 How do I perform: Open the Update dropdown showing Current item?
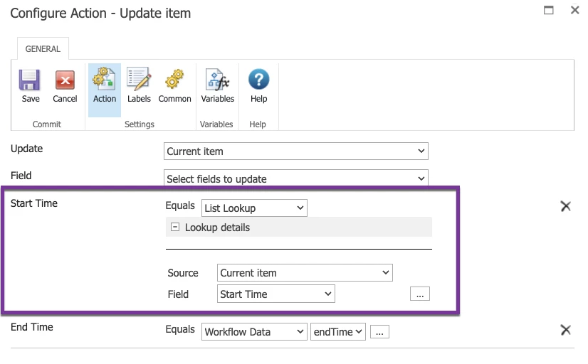[296, 151]
